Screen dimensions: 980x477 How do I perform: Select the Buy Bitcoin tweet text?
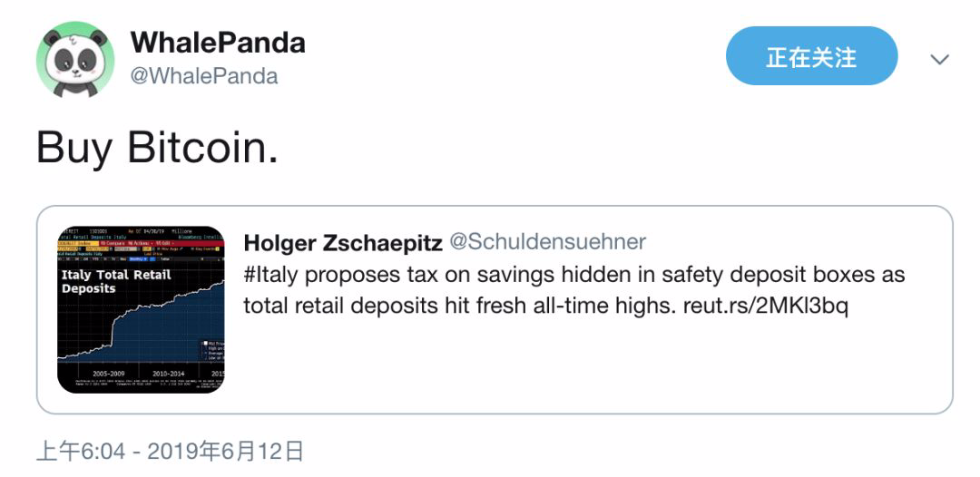click(157, 149)
